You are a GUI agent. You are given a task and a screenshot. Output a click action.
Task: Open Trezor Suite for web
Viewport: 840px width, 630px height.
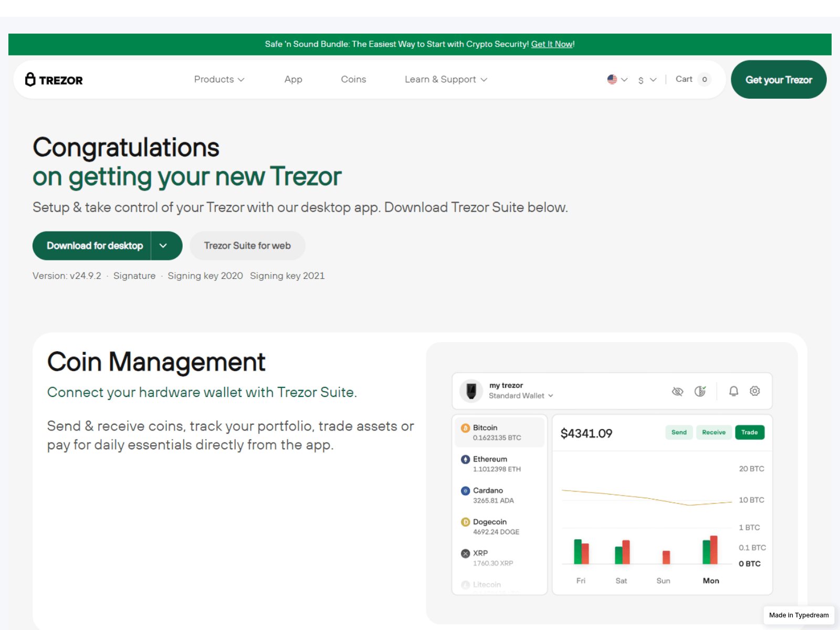(247, 246)
